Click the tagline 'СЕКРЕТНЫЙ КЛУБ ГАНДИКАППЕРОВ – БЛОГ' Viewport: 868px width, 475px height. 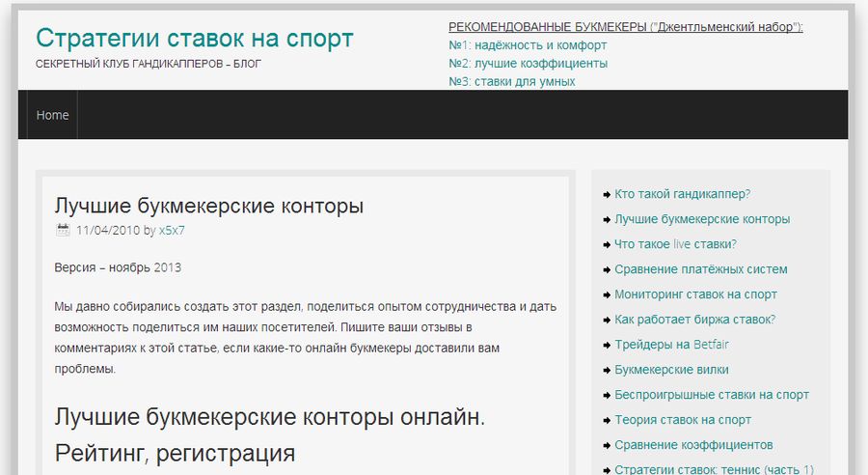click(x=149, y=64)
